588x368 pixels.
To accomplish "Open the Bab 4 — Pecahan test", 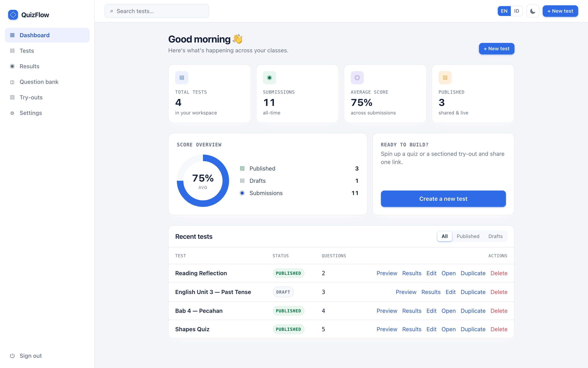I will point(449,311).
